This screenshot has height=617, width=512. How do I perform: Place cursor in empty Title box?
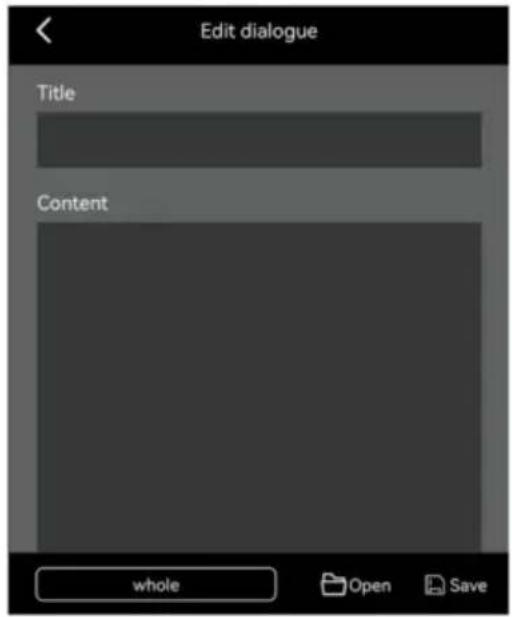259,140
